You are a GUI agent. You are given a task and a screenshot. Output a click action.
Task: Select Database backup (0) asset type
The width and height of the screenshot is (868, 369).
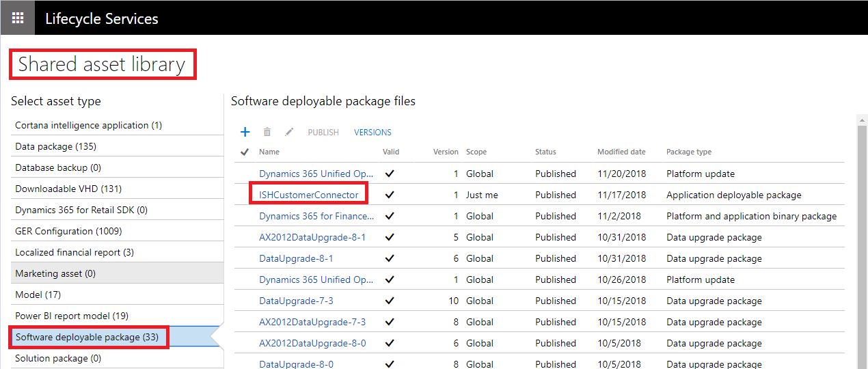(x=117, y=167)
